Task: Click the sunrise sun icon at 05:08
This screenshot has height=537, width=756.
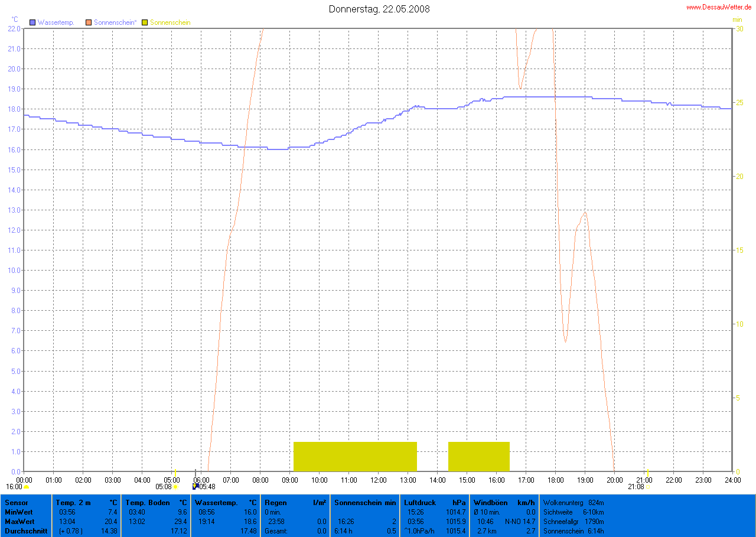Action: pos(175,487)
